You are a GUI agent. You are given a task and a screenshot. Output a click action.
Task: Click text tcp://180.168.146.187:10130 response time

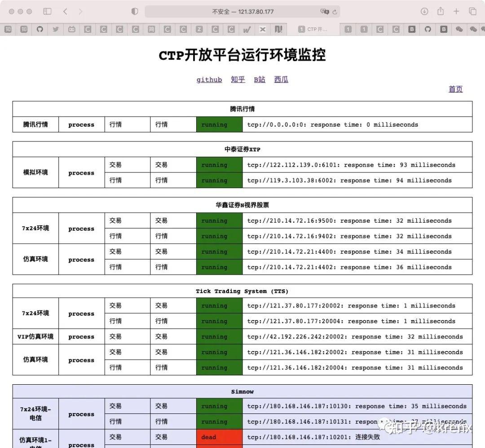click(x=357, y=406)
